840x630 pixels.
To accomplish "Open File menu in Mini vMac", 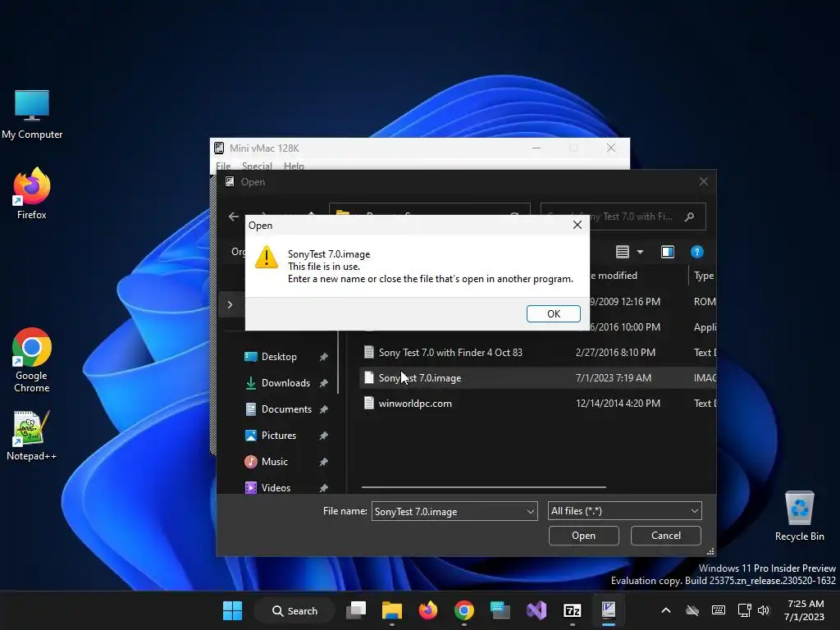I will click(x=223, y=166).
